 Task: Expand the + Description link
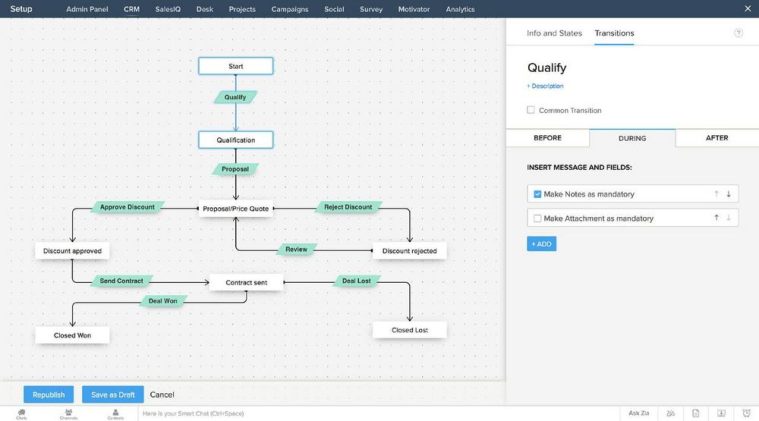click(x=545, y=86)
